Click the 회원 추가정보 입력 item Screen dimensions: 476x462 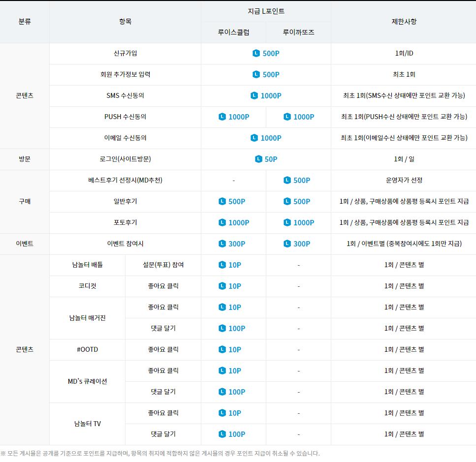[x=125, y=75]
